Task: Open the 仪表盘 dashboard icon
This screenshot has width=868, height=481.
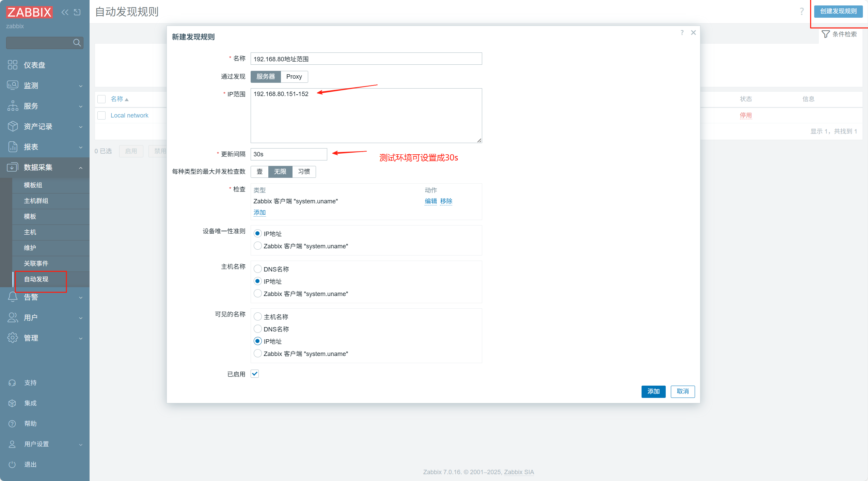Action: 13,65
